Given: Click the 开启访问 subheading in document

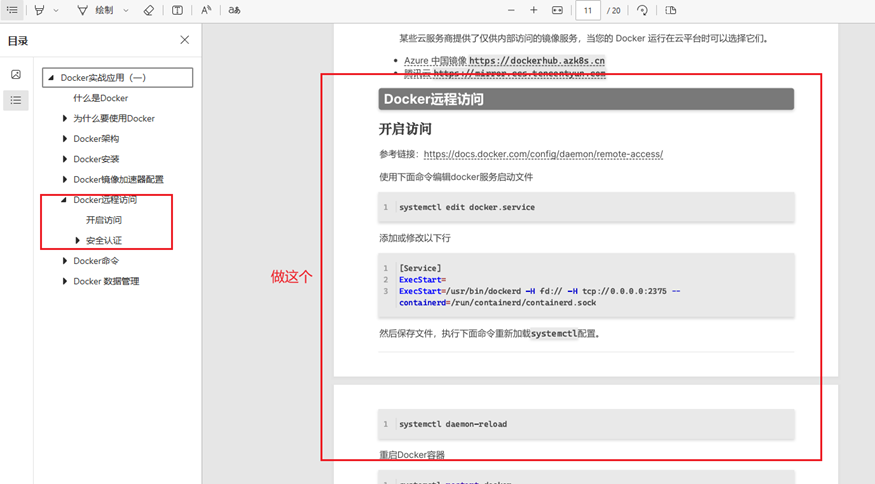Looking at the screenshot, I should [405, 129].
